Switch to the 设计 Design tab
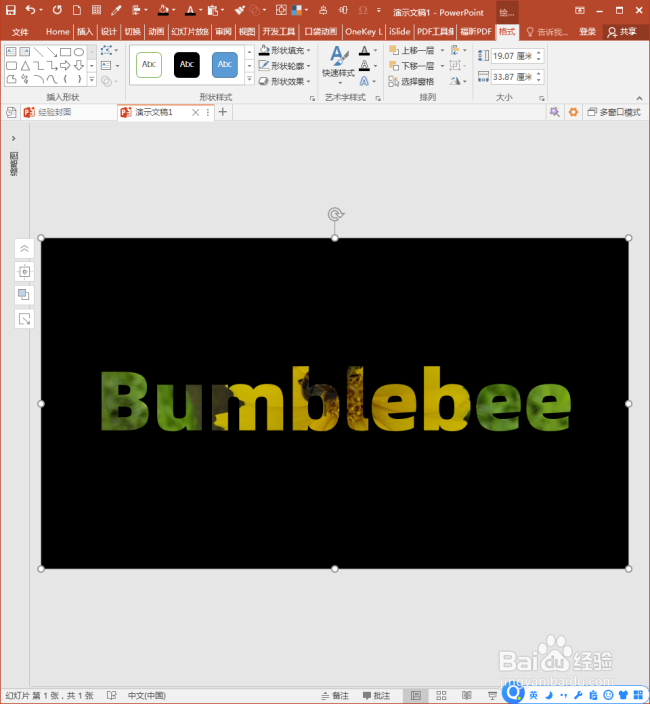This screenshot has height=704, width=650. pyautogui.click(x=108, y=31)
